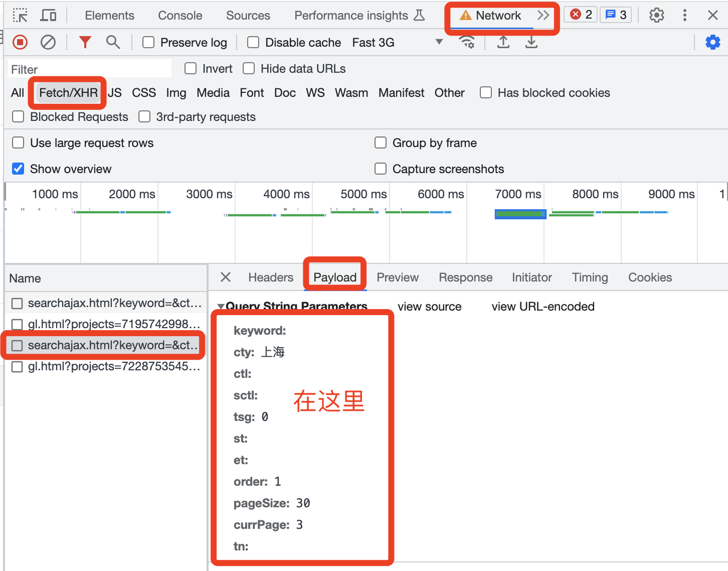Enable Group by frame checkbox
728x571 pixels.
tap(381, 143)
